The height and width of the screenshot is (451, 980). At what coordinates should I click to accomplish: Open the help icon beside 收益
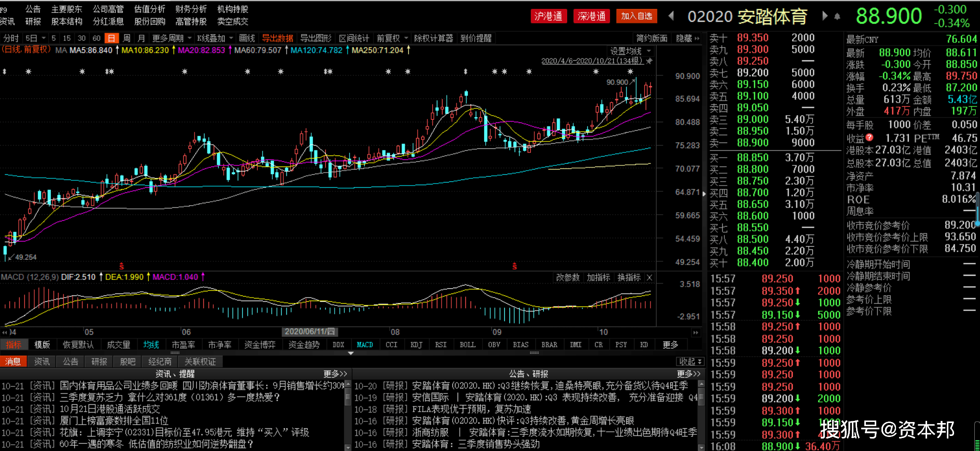point(869,137)
